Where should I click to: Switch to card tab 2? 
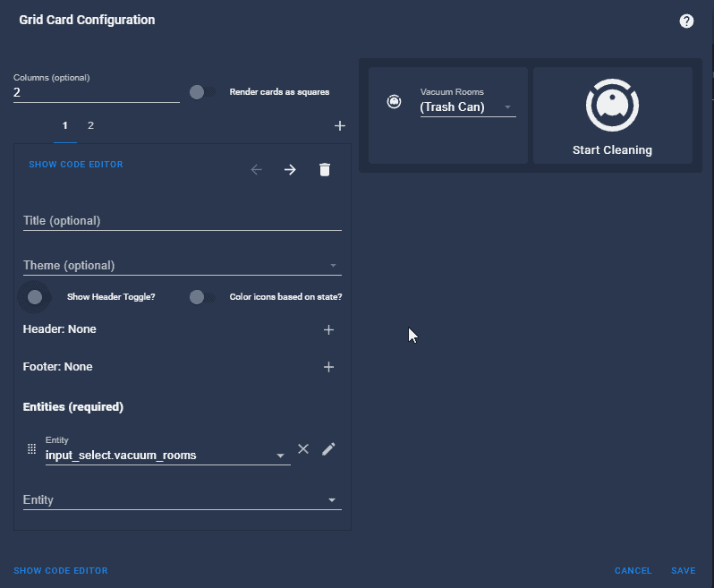pyautogui.click(x=90, y=125)
